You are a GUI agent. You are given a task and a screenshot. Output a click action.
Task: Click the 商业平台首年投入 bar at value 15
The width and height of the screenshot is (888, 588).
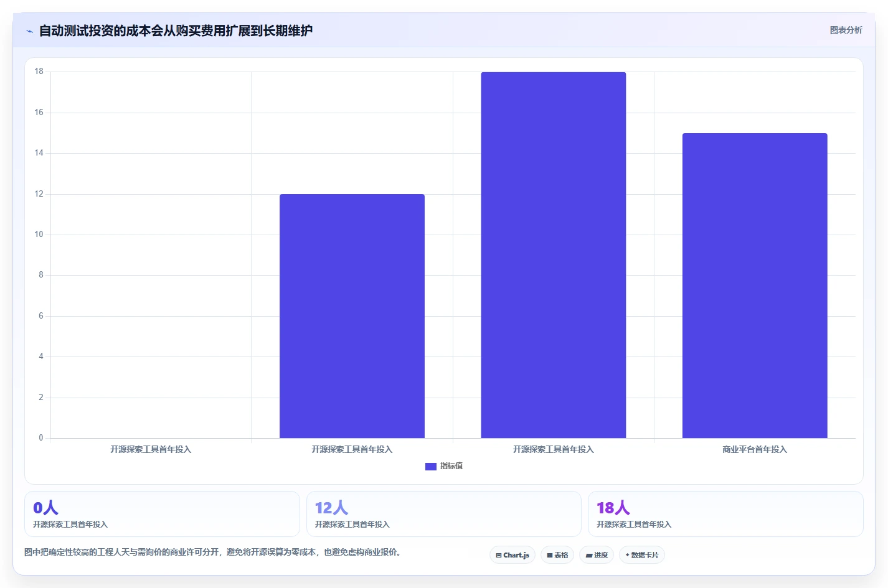pos(755,286)
